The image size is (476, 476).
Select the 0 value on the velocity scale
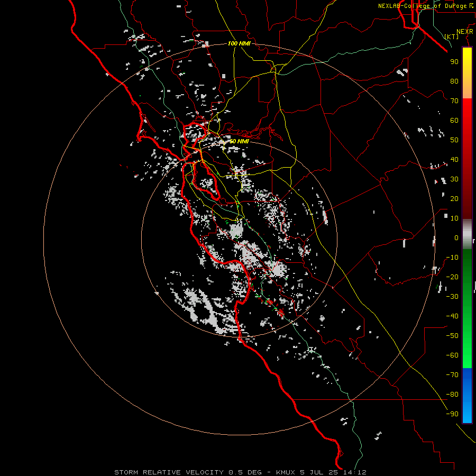point(456,237)
